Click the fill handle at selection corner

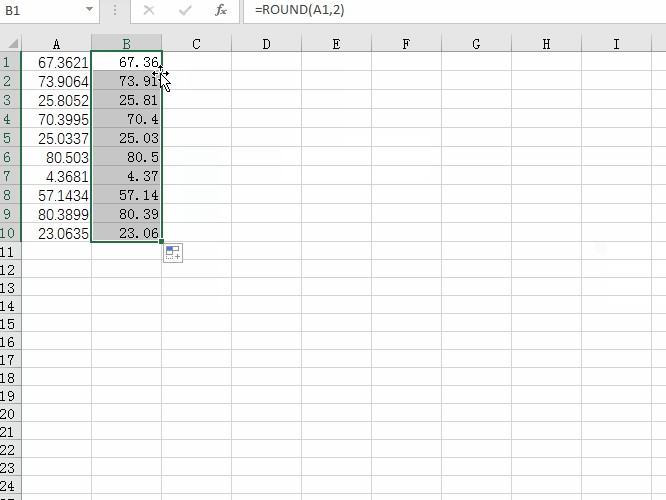[x=161, y=241]
